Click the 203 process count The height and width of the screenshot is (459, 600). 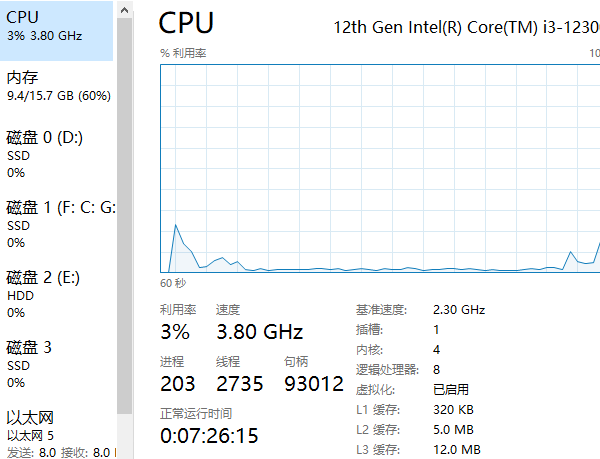pyautogui.click(x=178, y=384)
